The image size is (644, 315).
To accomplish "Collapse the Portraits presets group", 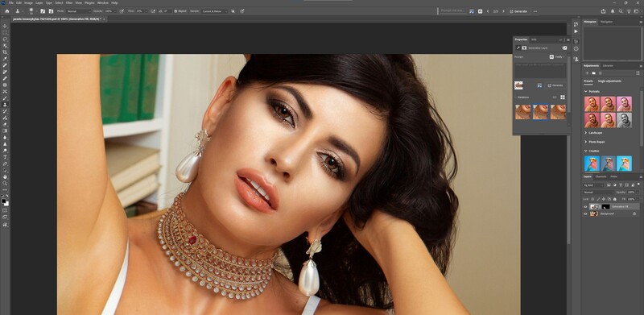I will pyautogui.click(x=586, y=91).
